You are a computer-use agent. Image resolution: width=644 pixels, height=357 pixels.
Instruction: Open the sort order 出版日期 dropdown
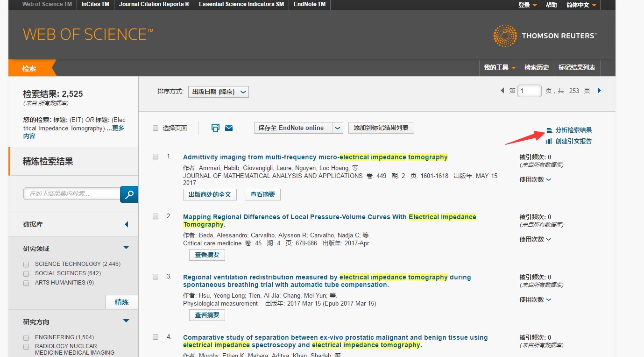pyautogui.click(x=218, y=92)
